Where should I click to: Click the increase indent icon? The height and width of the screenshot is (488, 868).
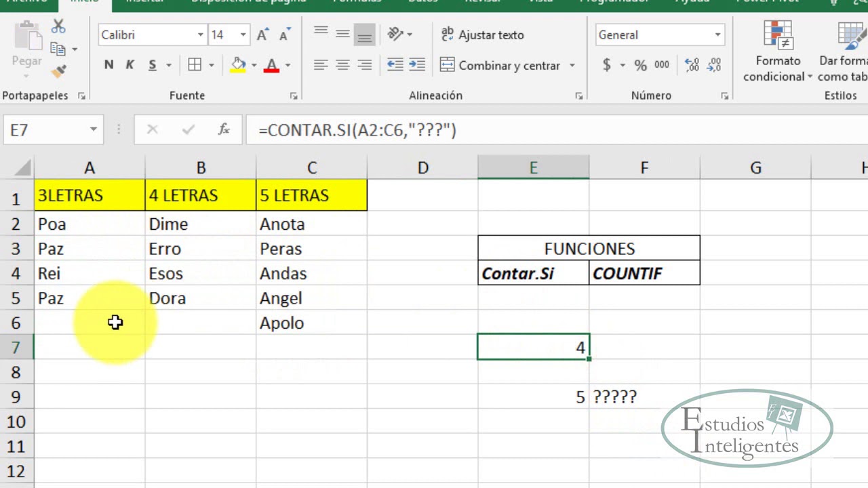coord(417,65)
